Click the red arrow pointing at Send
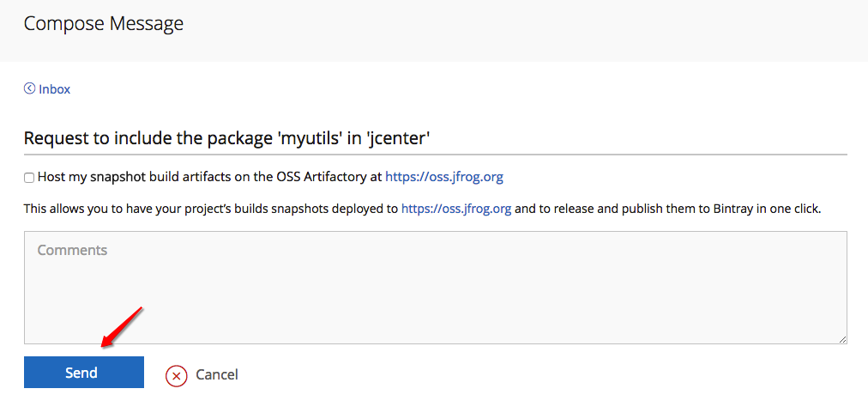Screen dimensions: 868x413 (121, 327)
